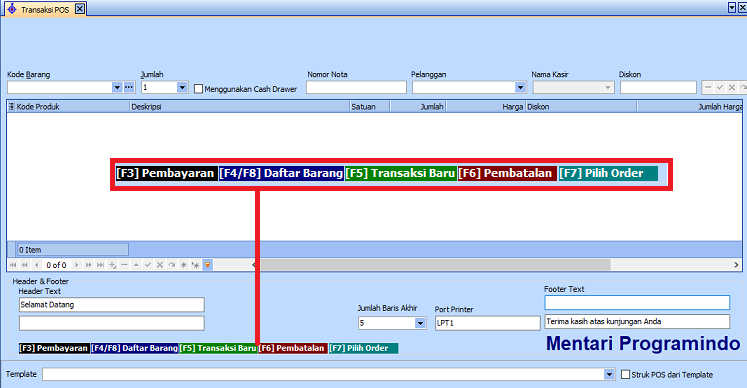Open the Template dropdown arrow

click(x=609, y=374)
